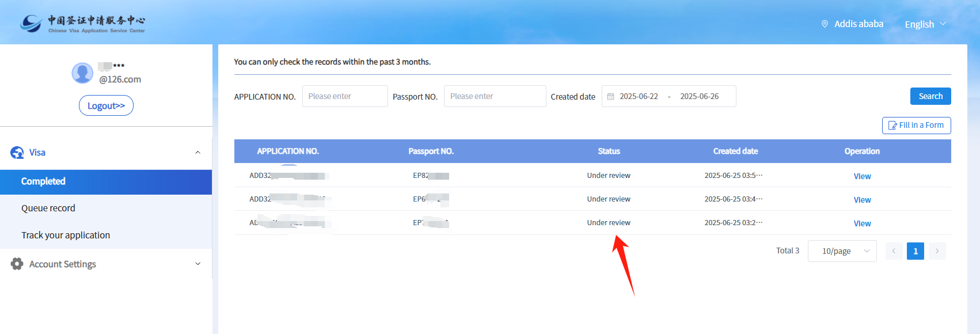Open the English language dropdown
Image resolution: width=980 pixels, height=334 pixels.
pos(925,24)
